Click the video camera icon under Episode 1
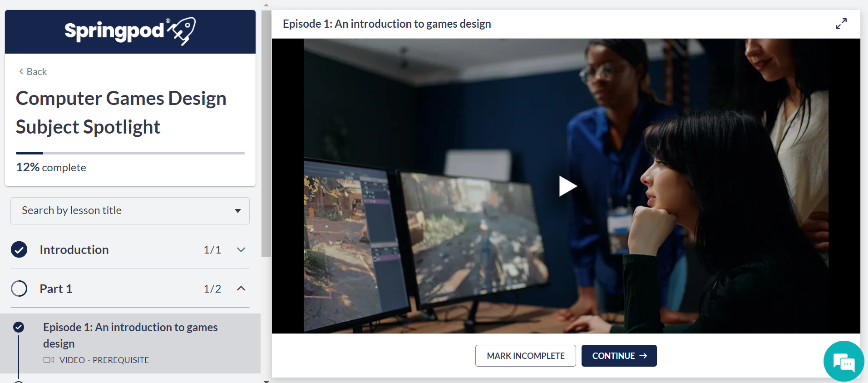This screenshot has width=868, height=383. (49, 360)
